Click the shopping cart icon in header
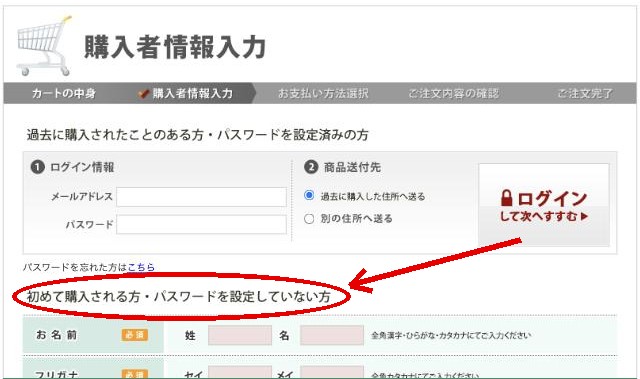 [x=44, y=46]
